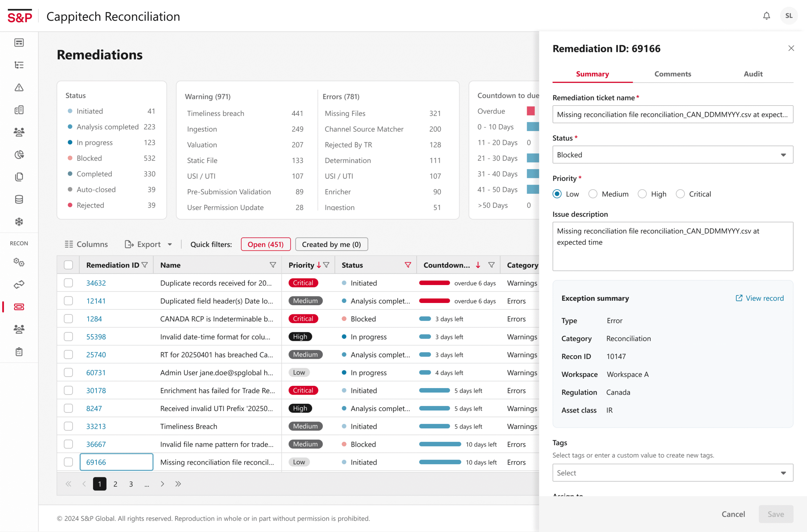Open the documents copy icon in sidebar
Screen dimensions: 807x532
[19, 177]
